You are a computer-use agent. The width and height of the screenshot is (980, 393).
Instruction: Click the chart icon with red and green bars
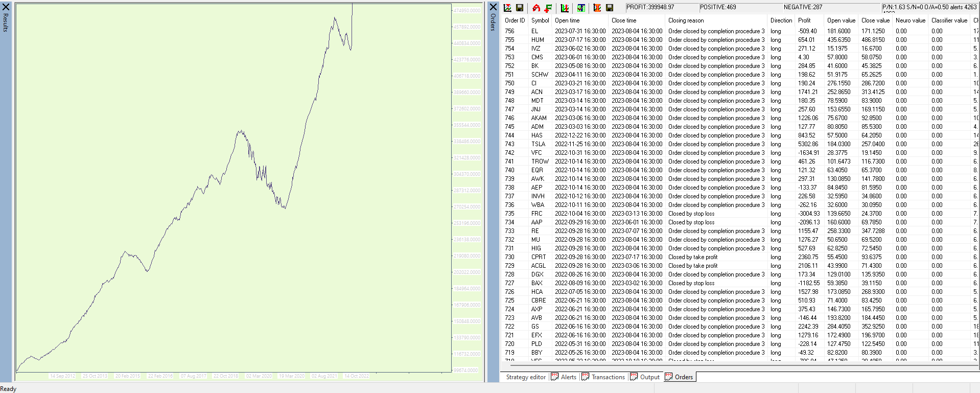click(565, 8)
